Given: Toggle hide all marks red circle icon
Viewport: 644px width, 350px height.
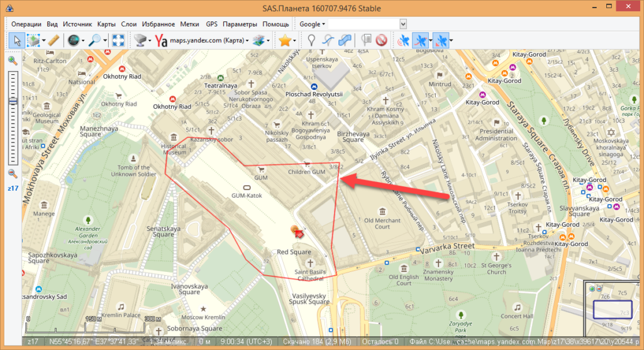Looking at the screenshot, I should pos(381,40).
